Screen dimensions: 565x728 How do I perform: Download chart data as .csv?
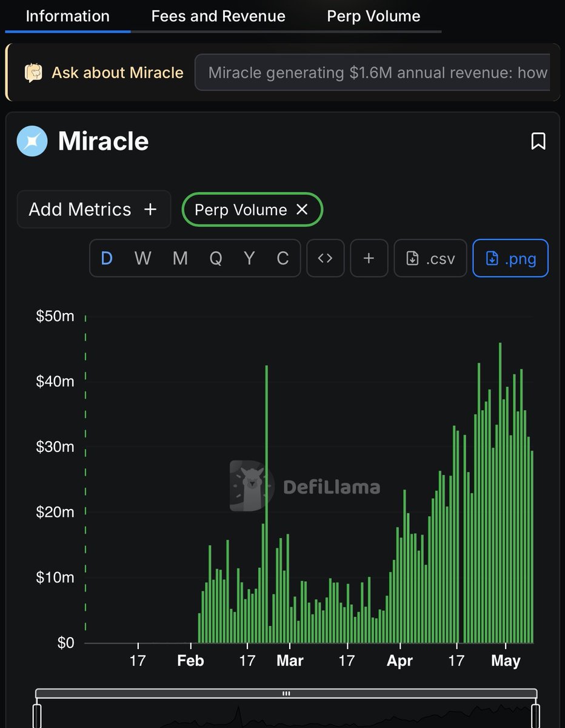(430, 258)
